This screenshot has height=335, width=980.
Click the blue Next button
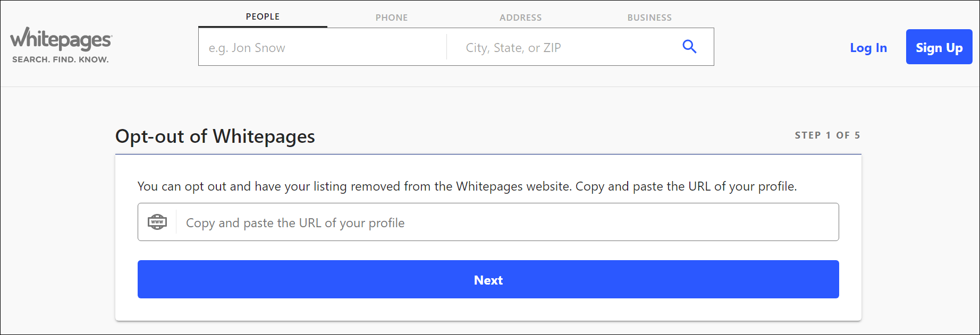[x=488, y=279]
